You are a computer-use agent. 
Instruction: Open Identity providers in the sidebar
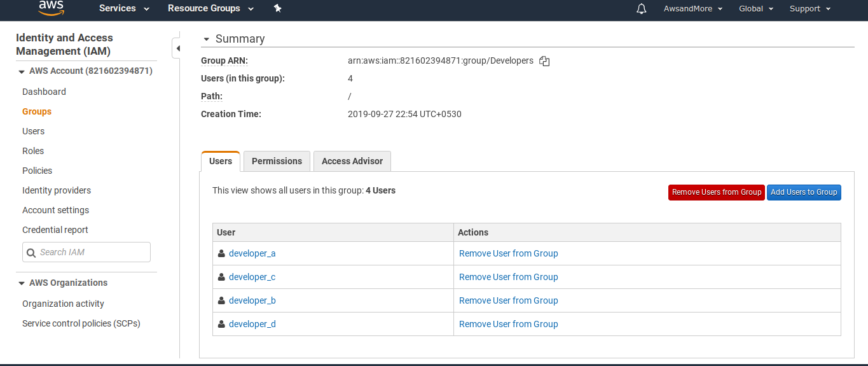point(57,190)
